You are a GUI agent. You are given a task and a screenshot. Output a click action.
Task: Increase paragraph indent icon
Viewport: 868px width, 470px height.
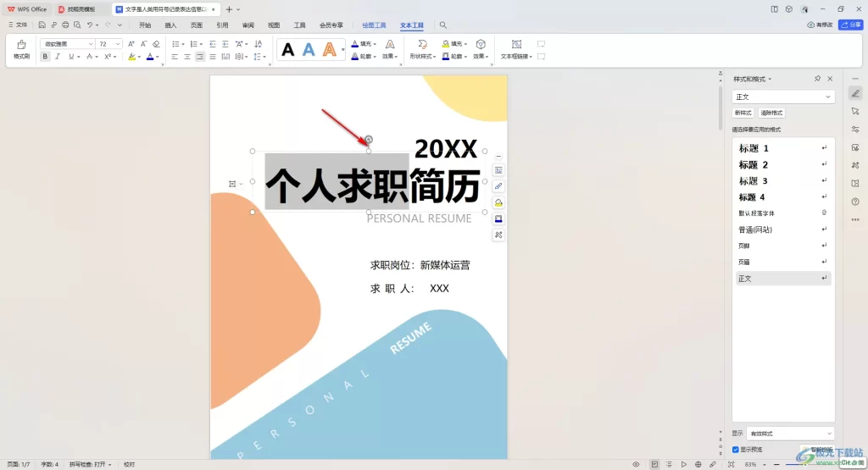tap(225, 44)
